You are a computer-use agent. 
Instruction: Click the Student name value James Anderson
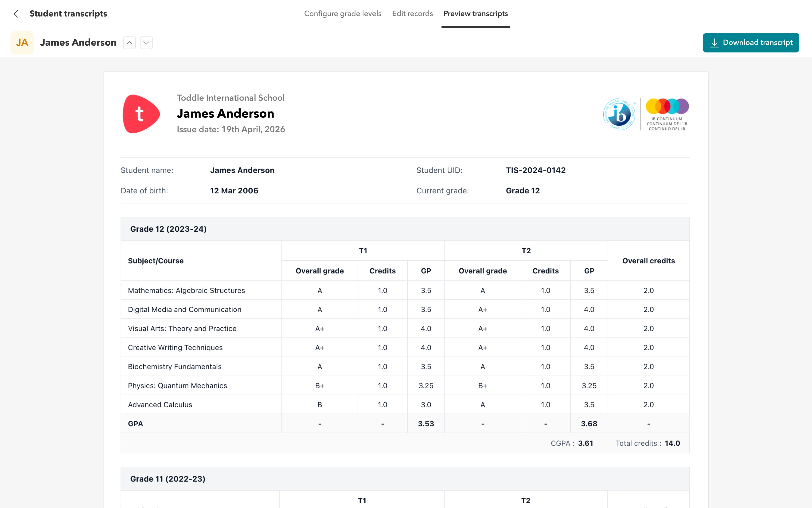point(242,170)
